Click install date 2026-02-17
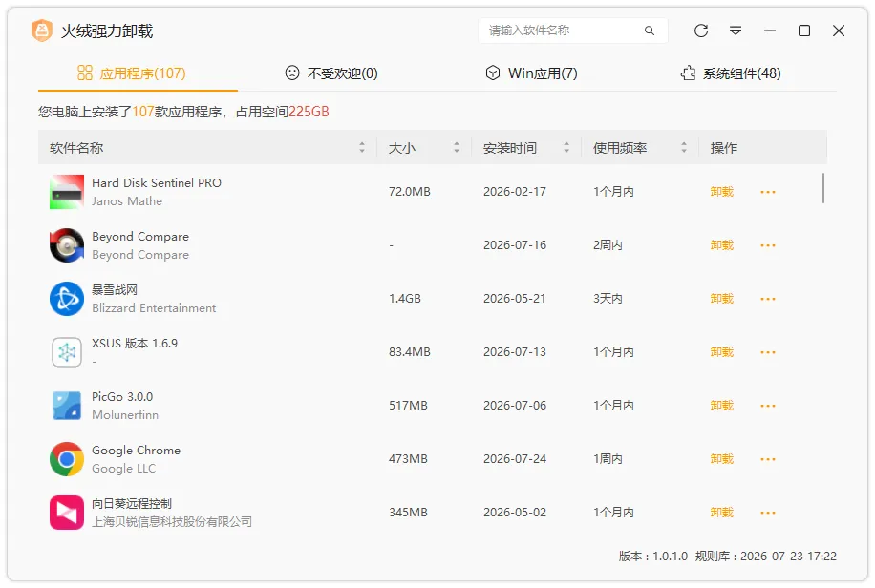 515,192
